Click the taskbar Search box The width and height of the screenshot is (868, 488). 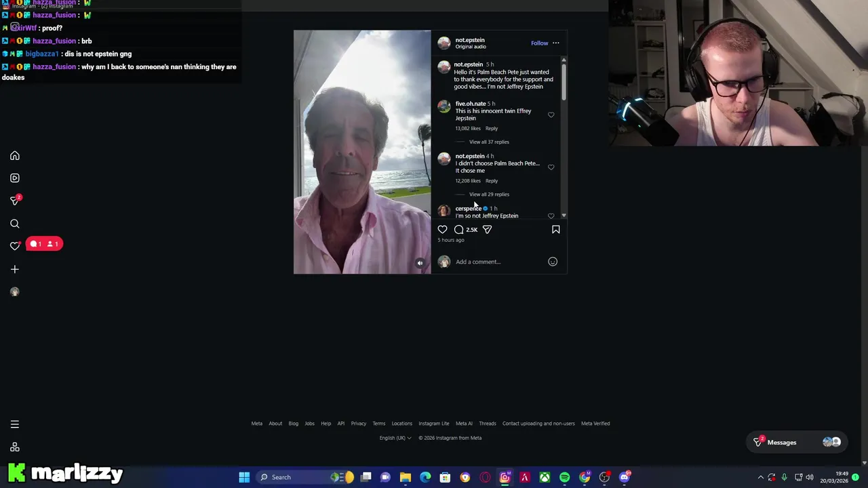[x=304, y=477]
